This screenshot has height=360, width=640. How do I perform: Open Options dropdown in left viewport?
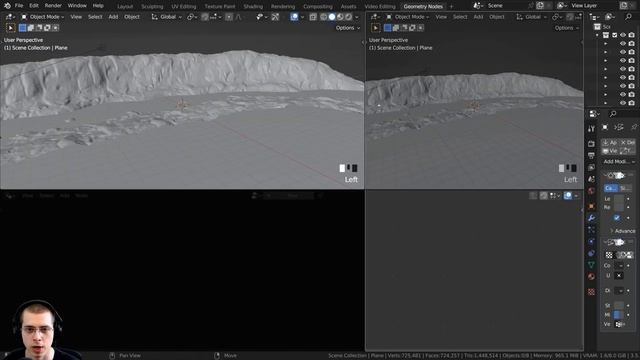[348, 28]
